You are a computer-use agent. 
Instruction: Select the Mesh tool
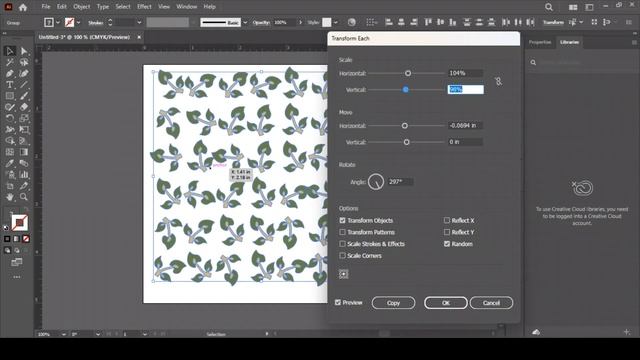[10, 152]
